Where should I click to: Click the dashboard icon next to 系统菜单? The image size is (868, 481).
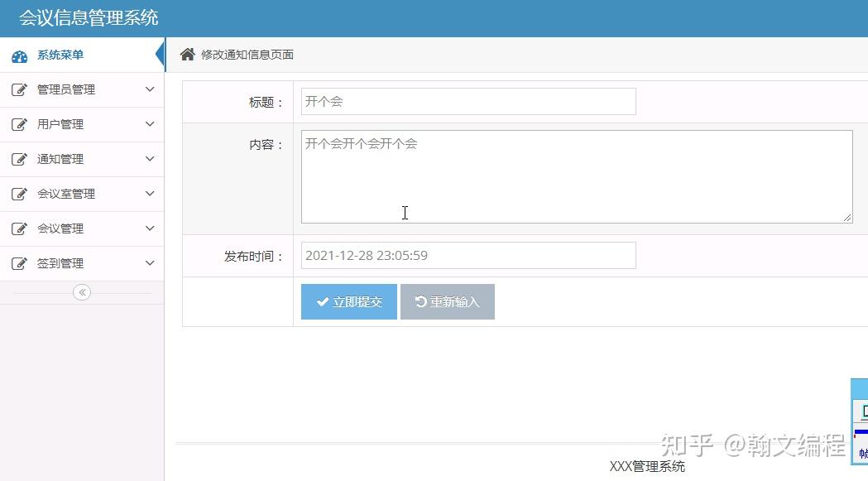(x=20, y=54)
